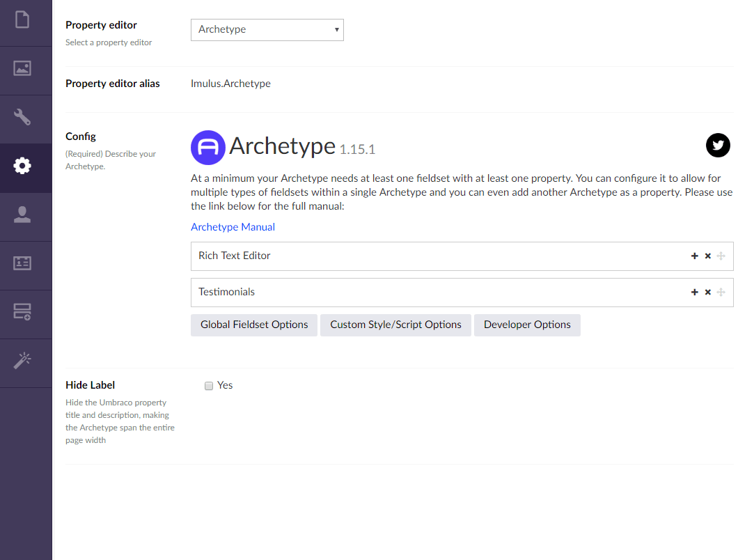Remove the Testimonials fieldset
This screenshot has height=560, width=738.
(x=707, y=292)
